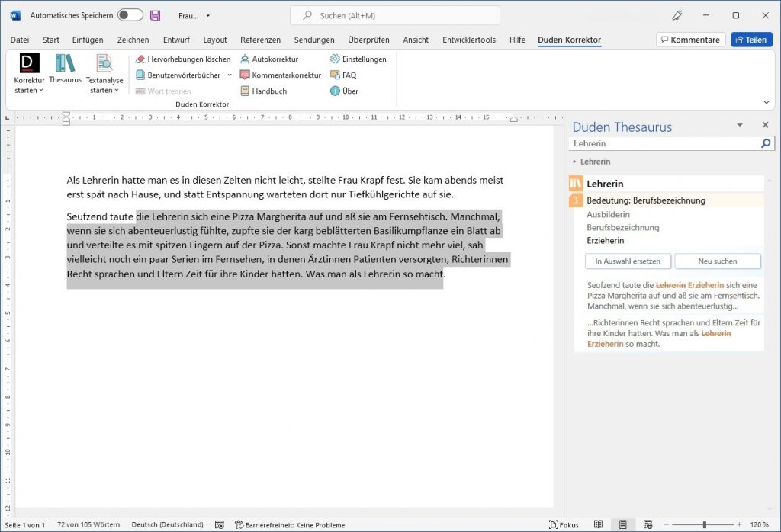Click the Hervorhebungen löschen eraser icon
Viewport: 781px width, 532px height.
pos(140,59)
